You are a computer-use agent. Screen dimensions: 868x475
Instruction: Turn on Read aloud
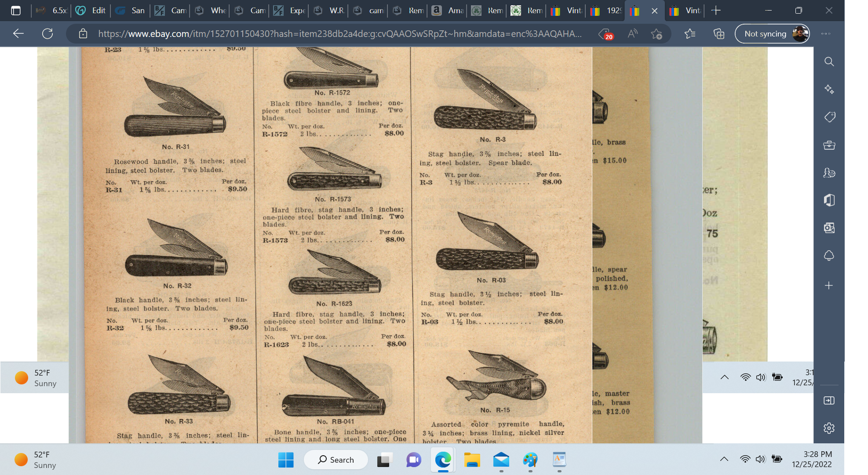point(632,33)
